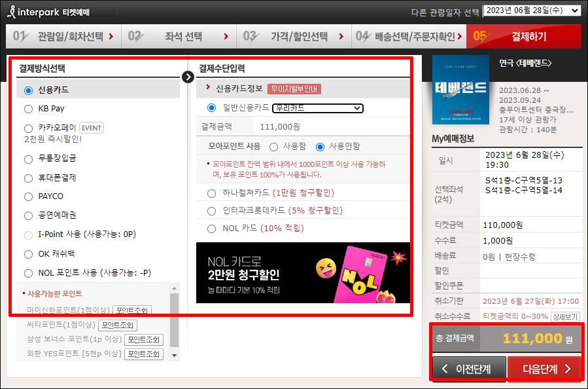Select 무통장입금 payment method

click(x=29, y=159)
